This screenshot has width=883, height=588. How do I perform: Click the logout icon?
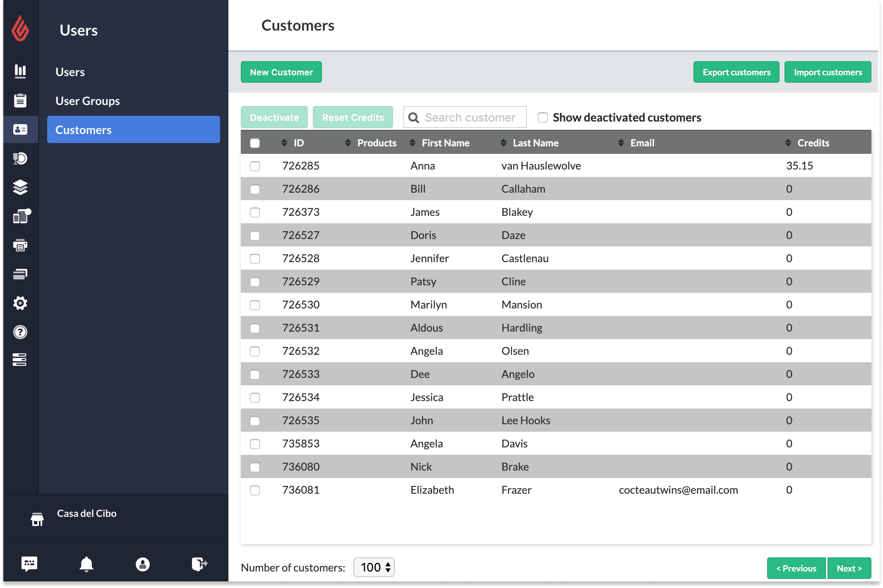tap(199, 564)
